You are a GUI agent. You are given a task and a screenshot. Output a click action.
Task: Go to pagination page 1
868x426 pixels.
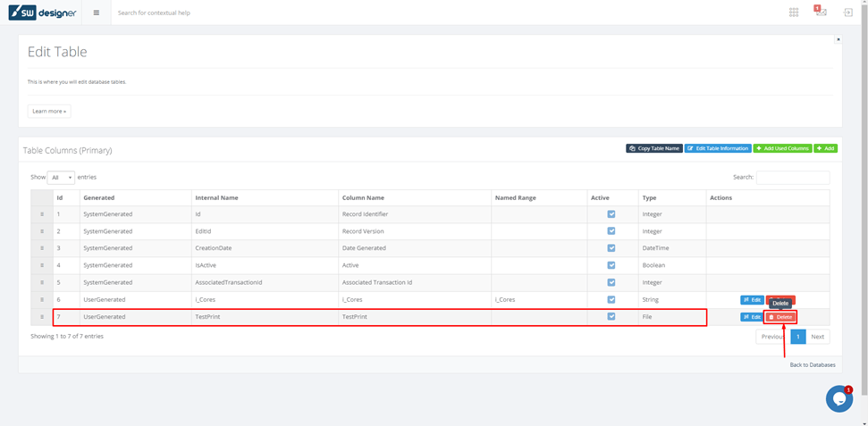(x=797, y=337)
